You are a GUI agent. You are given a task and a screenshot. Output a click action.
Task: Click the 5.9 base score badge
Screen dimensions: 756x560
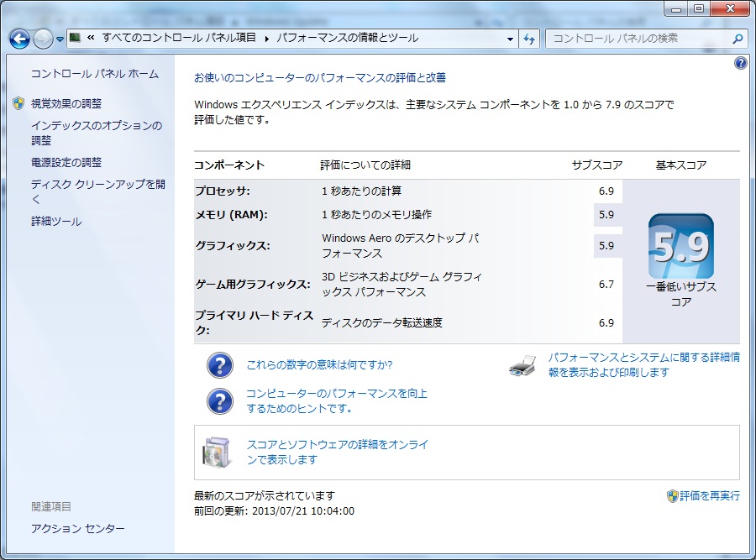[680, 246]
